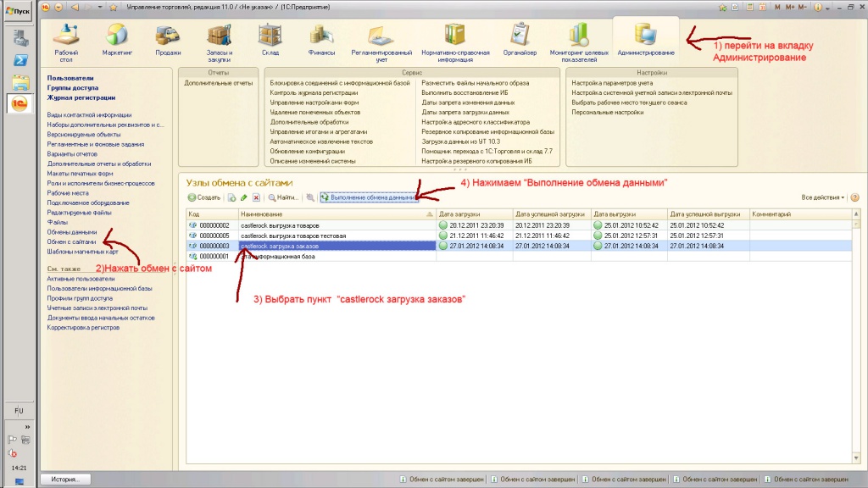
Task: Select row castlerock выгрузка товаров
Action: [x=519, y=225]
